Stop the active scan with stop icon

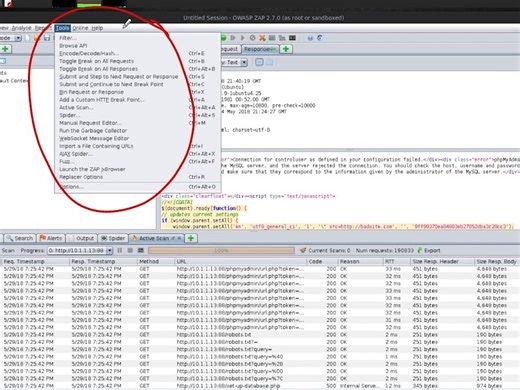130,250
